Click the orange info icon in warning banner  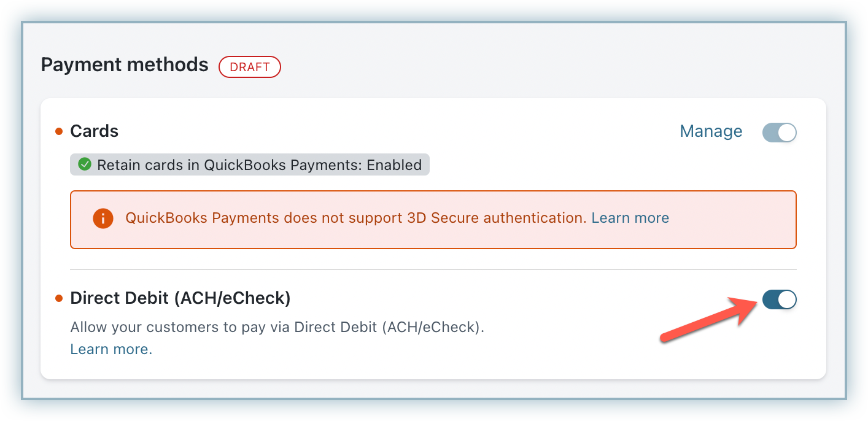pos(103,218)
